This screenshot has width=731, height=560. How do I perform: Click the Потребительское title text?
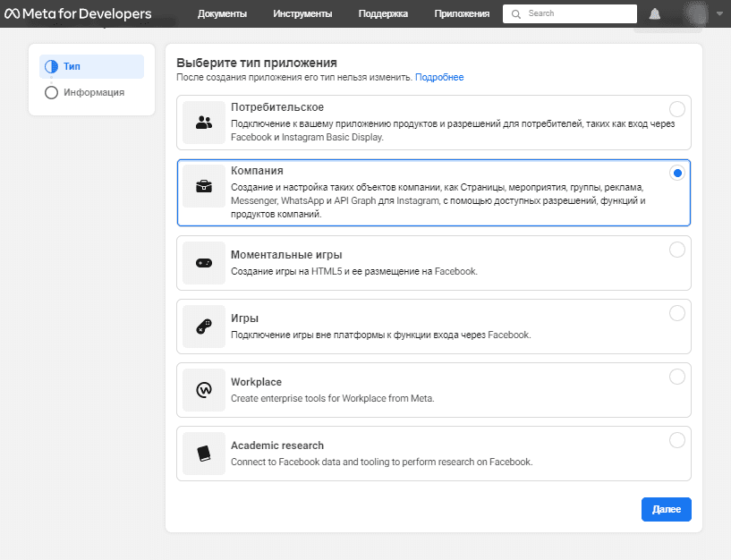point(277,107)
